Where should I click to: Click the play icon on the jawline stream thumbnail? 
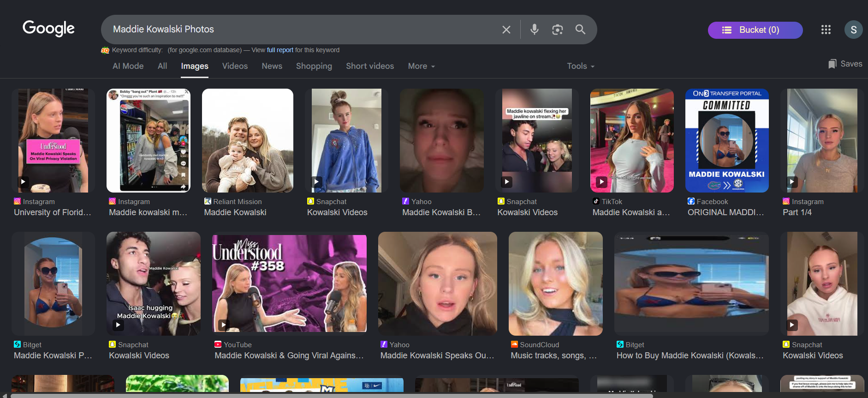coord(506,181)
